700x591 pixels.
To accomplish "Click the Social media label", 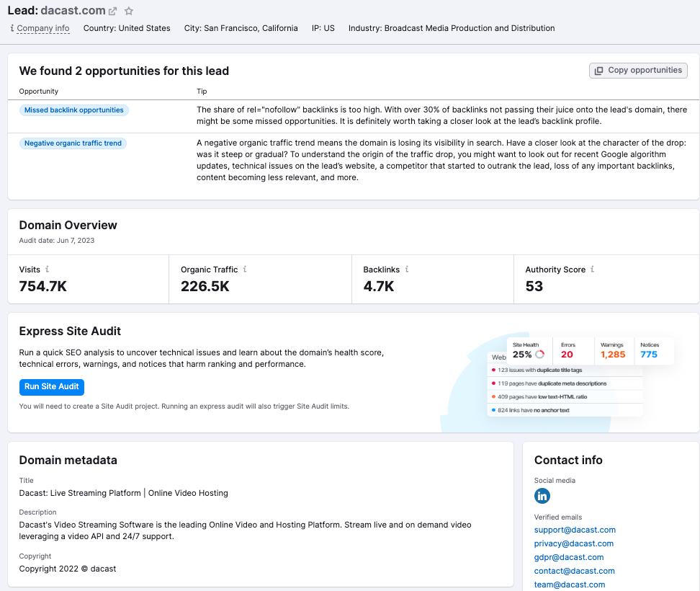I will [555, 481].
